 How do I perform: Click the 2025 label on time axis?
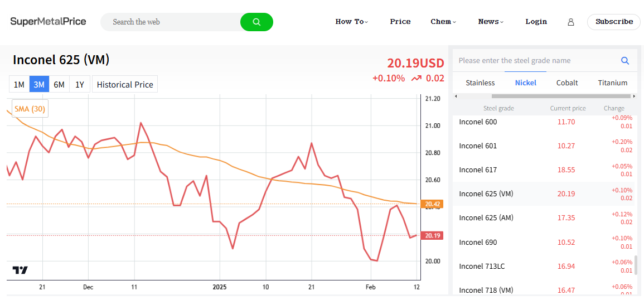point(220,287)
